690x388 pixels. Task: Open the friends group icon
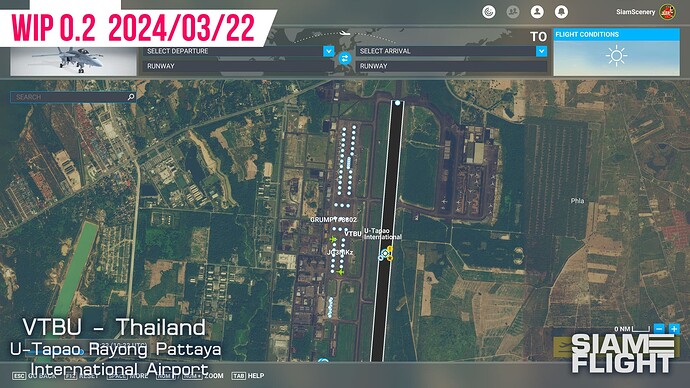pyautogui.click(x=513, y=12)
